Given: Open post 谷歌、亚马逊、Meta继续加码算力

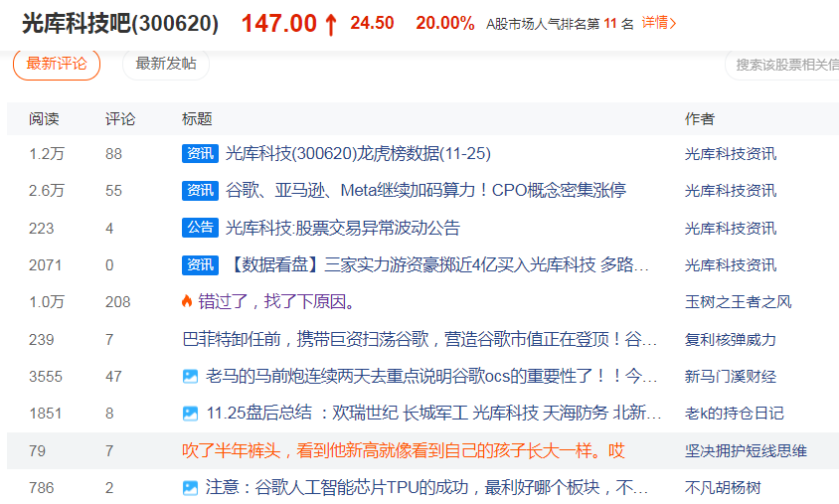Looking at the screenshot, I should (425, 191).
